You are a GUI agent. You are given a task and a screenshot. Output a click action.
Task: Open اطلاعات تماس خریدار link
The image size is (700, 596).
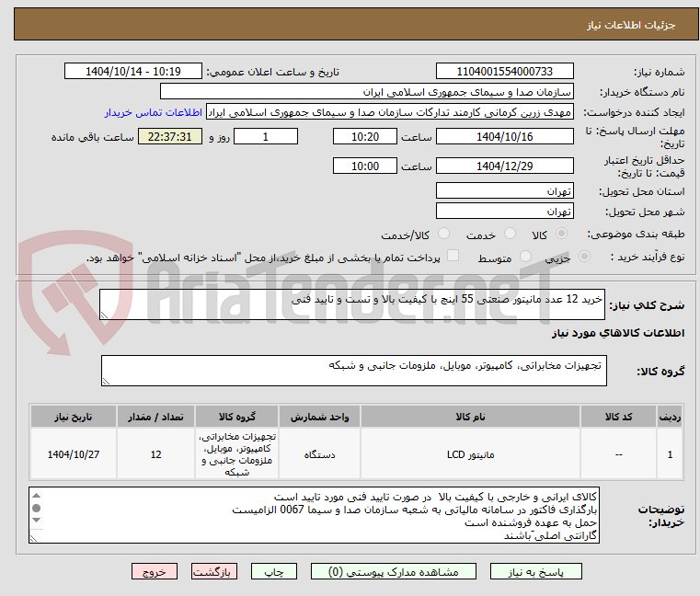(x=154, y=112)
